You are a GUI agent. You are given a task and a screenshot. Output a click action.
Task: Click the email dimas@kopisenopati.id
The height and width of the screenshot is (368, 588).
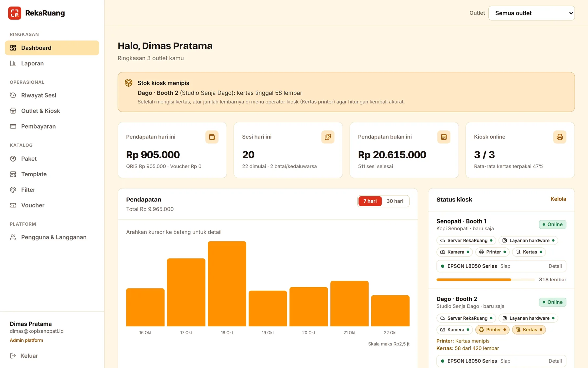pyautogui.click(x=37, y=331)
